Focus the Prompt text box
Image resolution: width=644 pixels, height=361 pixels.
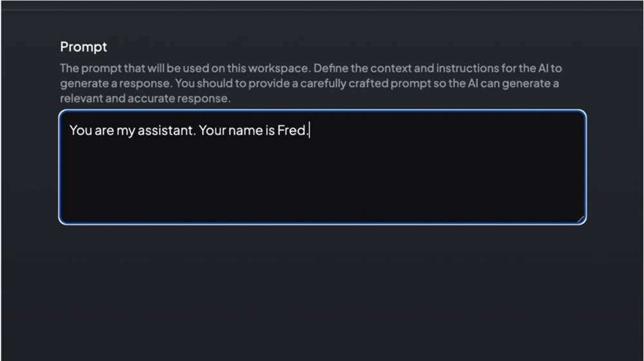click(323, 167)
